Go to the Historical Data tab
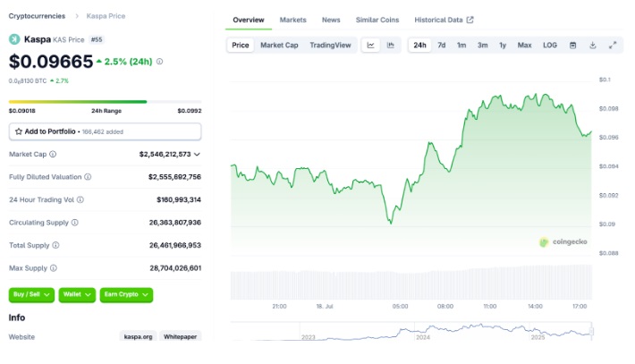 point(444,20)
